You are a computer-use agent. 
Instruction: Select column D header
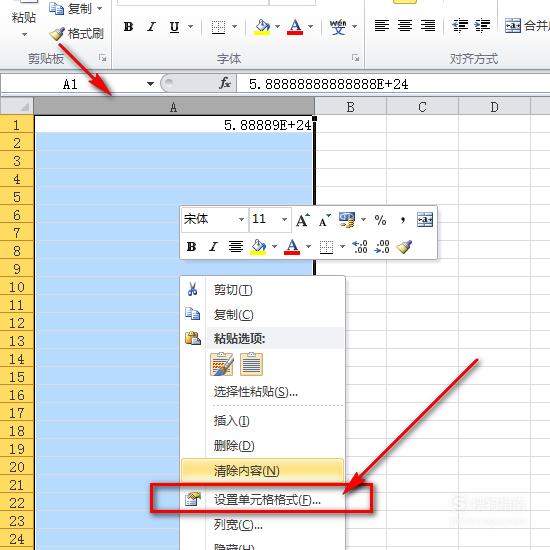(494, 107)
